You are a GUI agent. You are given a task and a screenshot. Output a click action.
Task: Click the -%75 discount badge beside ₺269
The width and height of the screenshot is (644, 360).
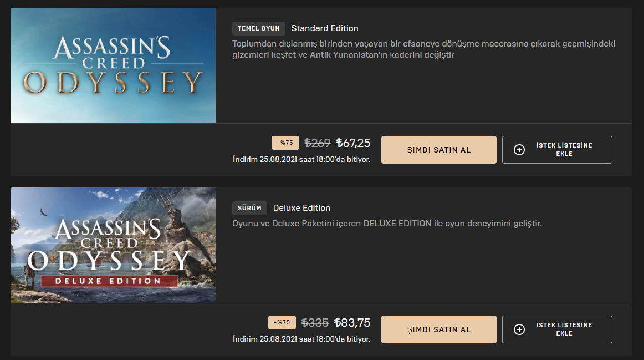[x=285, y=143]
